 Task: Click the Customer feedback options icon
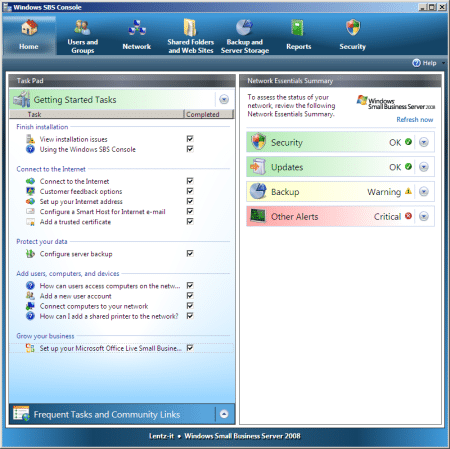pyautogui.click(x=30, y=191)
